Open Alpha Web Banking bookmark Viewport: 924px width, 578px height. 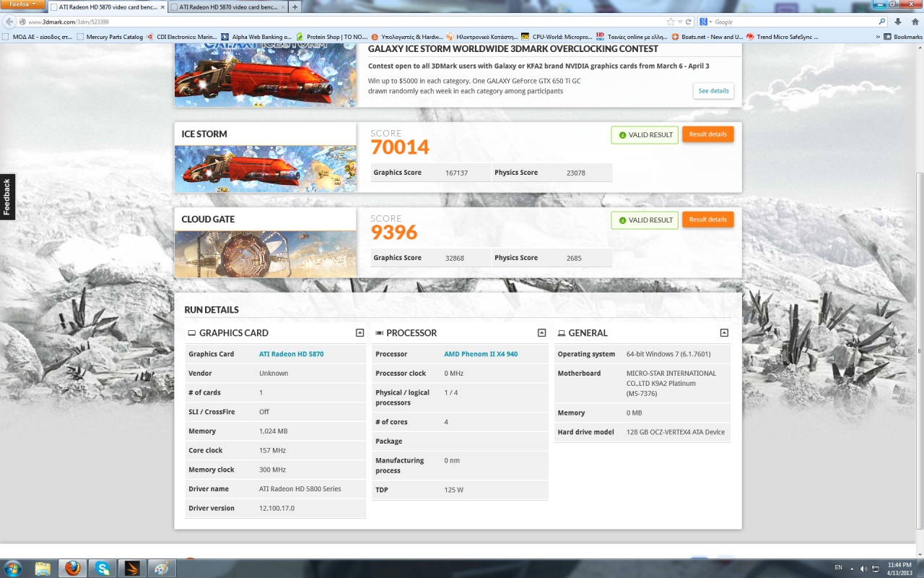click(256, 37)
